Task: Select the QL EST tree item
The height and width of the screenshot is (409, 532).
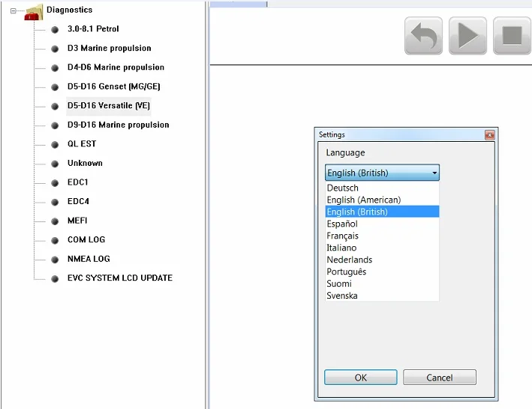Action: click(x=82, y=144)
